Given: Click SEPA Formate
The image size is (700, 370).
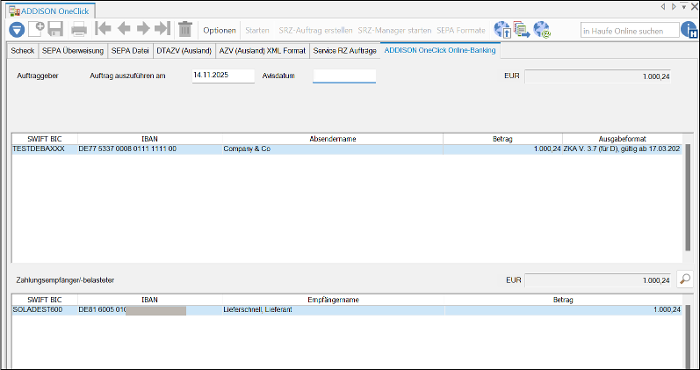Looking at the screenshot, I should click(461, 30).
